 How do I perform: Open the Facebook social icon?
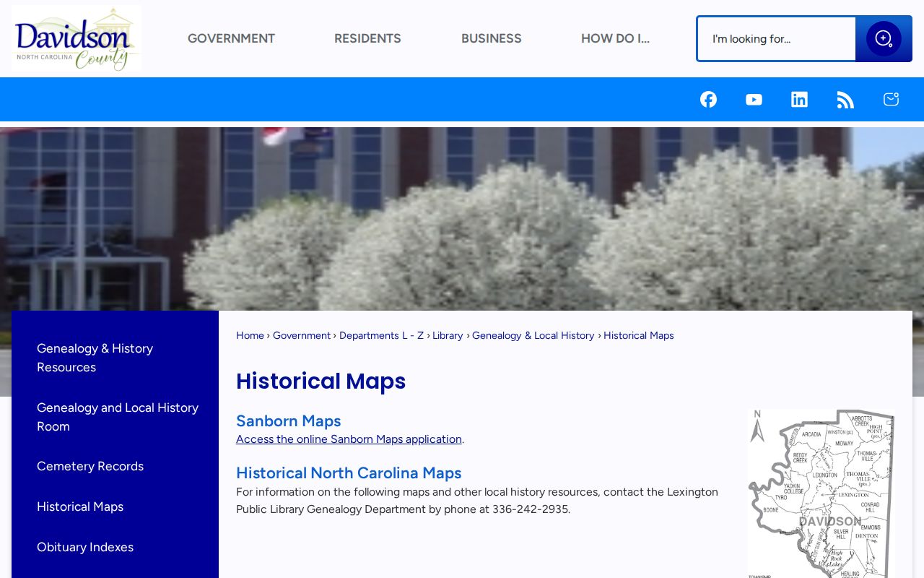point(708,99)
